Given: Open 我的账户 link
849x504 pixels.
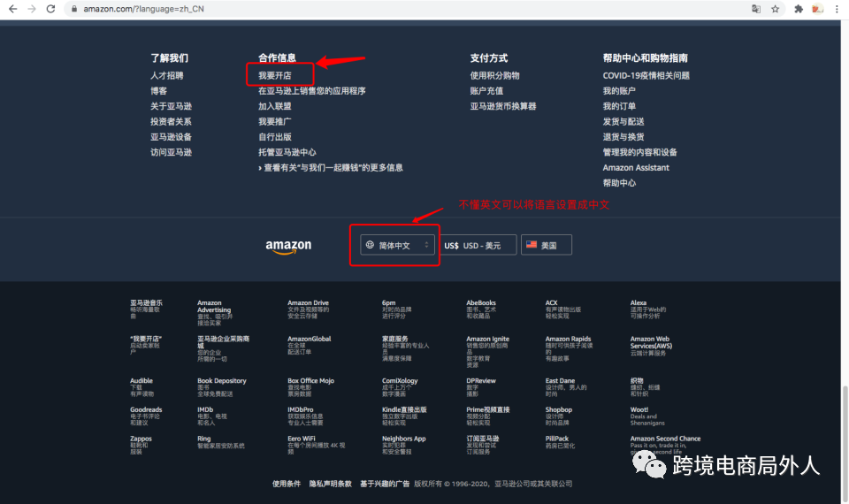Looking at the screenshot, I should tap(619, 90).
